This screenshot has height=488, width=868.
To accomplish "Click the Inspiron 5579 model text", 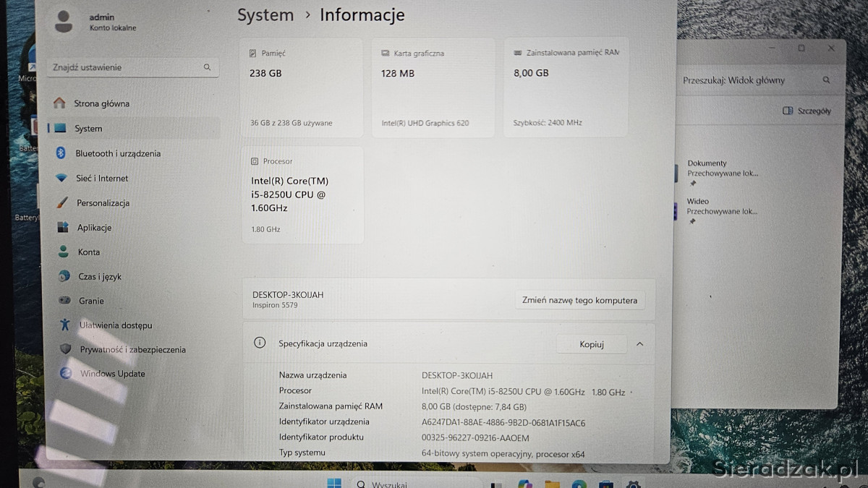I will point(275,305).
